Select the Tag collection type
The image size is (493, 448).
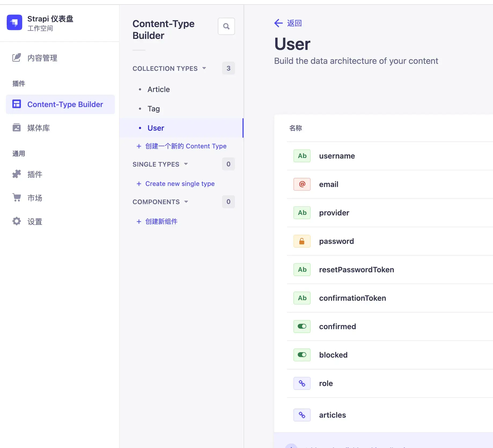(x=153, y=109)
